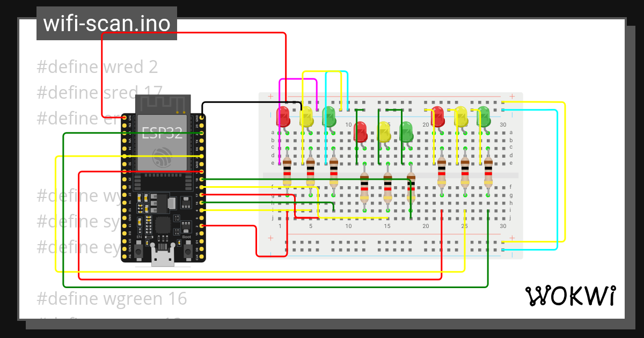This screenshot has height=338, width=644.
Task: Click the red power rail on the breadboard
Action: [376, 97]
